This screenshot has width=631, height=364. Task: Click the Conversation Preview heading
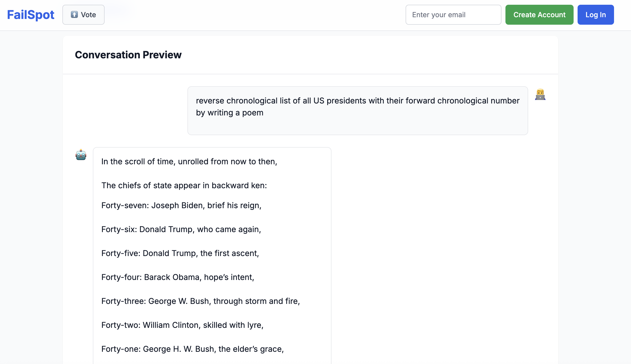(128, 55)
